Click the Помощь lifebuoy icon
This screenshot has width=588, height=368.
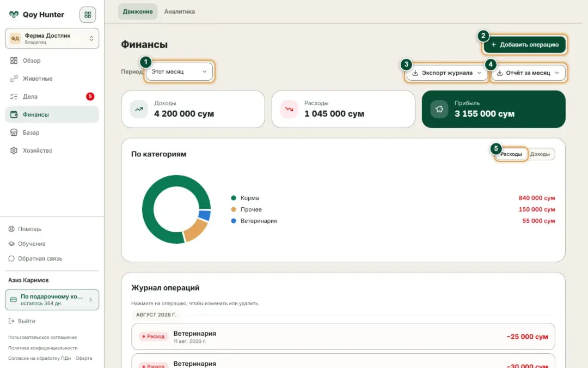11,229
